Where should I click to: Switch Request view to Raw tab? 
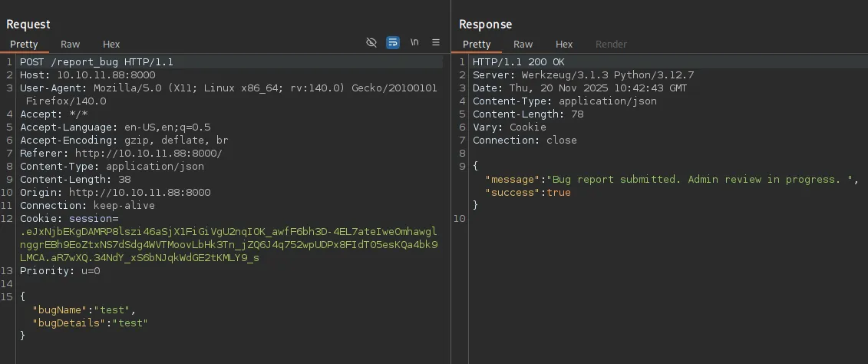[x=70, y=45]
